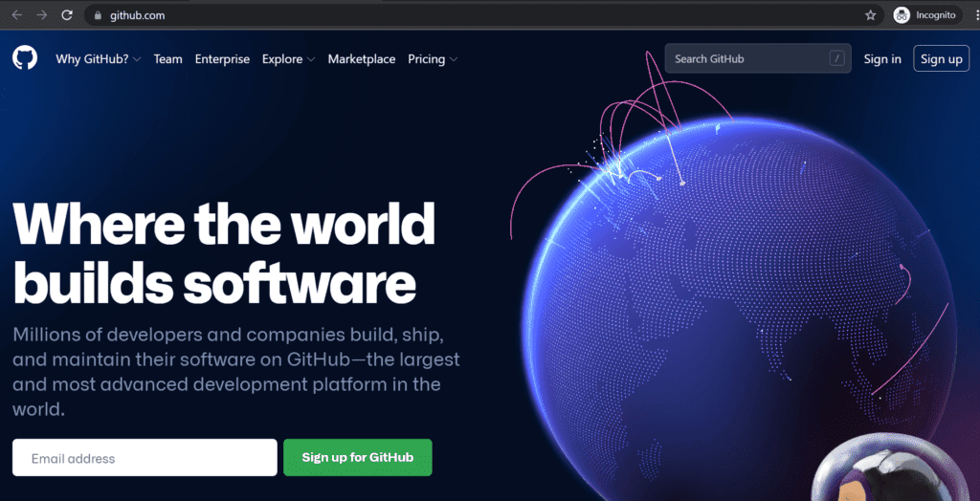Expand the Why GitHub? dropdown
The height and width of the screenshot is (501, 980).
(x=99, y=59)
